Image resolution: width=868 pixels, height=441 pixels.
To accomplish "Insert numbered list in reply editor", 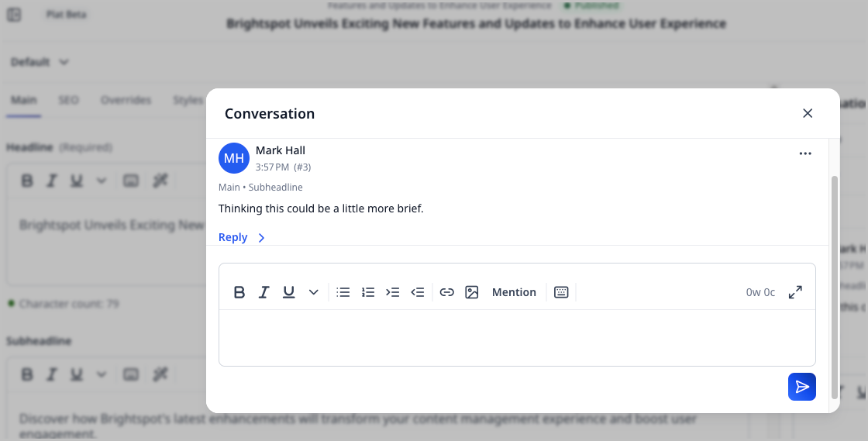I will coord(368,292).
